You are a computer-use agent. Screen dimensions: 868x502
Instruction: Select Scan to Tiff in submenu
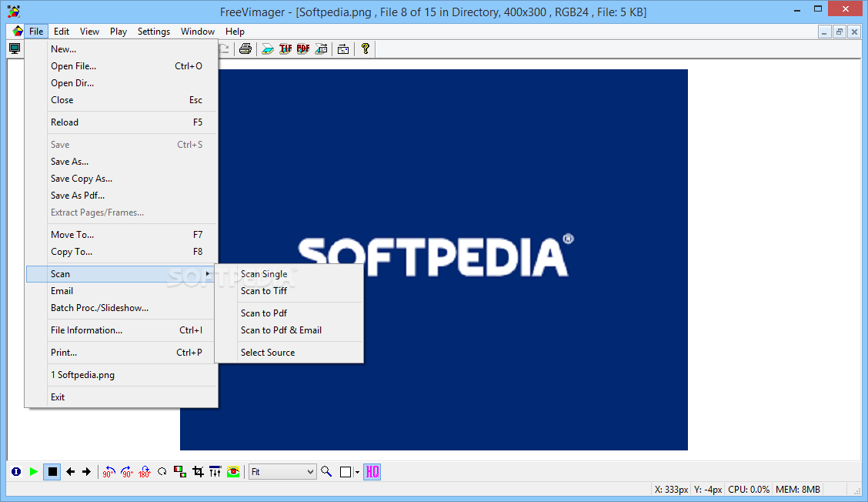click(289, 291)
